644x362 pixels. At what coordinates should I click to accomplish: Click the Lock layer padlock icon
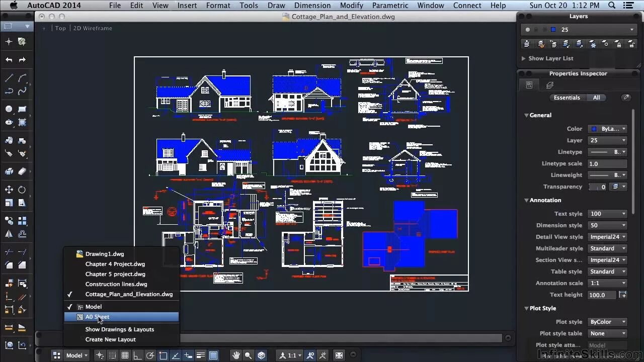[x=618, y=44]
